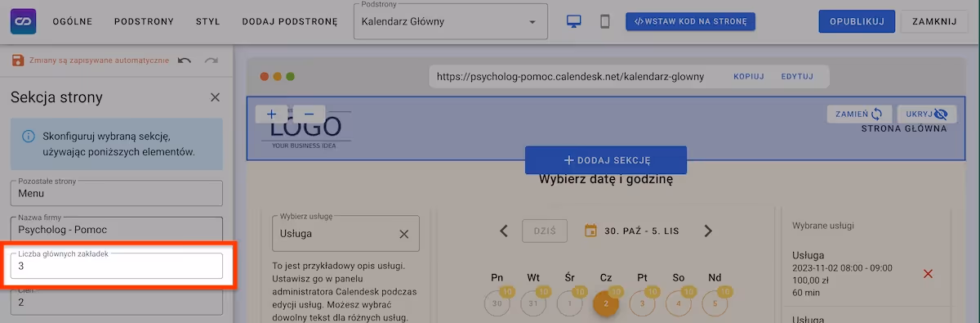Redo the last change
This screenshot has height=323, width=980.
[x=212, y=61]
